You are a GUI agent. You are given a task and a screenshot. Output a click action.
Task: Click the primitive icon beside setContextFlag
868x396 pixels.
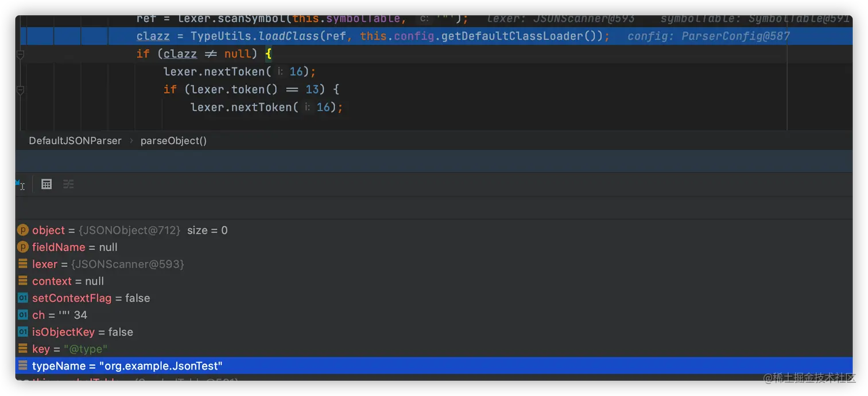(x=22, y=298)
